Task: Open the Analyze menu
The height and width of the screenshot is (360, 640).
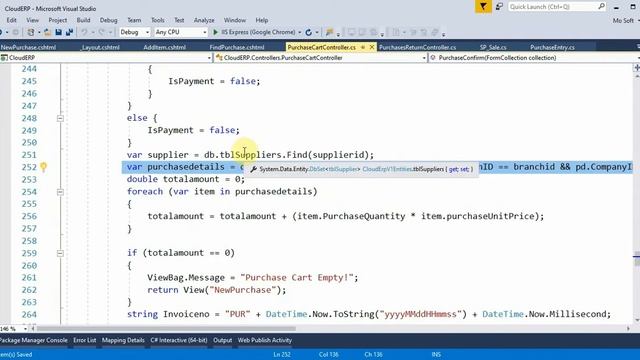Action: tap(204, 20)
